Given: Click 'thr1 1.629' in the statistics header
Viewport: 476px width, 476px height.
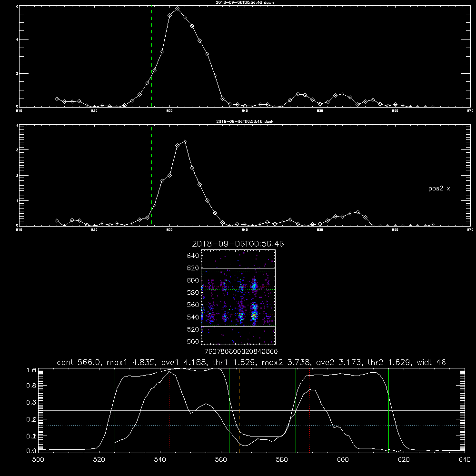Looking at the screenshot, I should 235,362.
